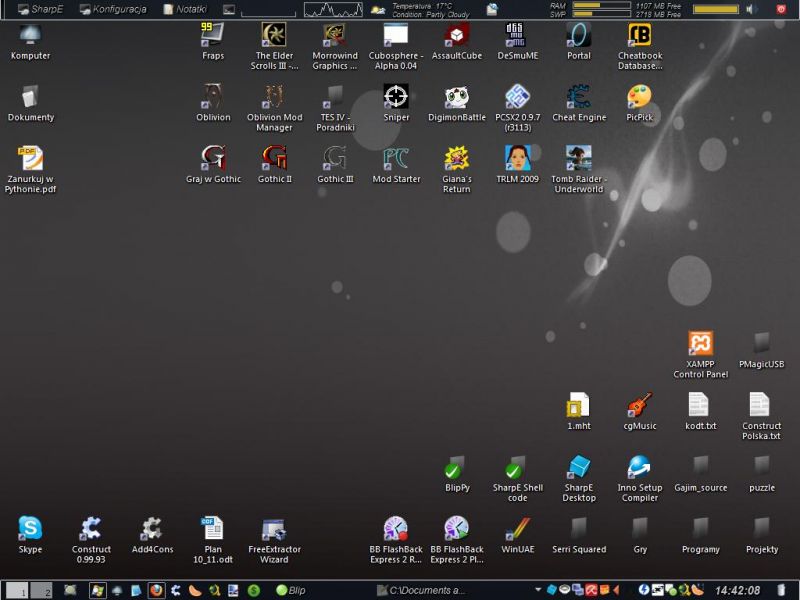This screenshot has width=800, height=600.
Task: Open the kodt.txt file
Action: [701, 411]
